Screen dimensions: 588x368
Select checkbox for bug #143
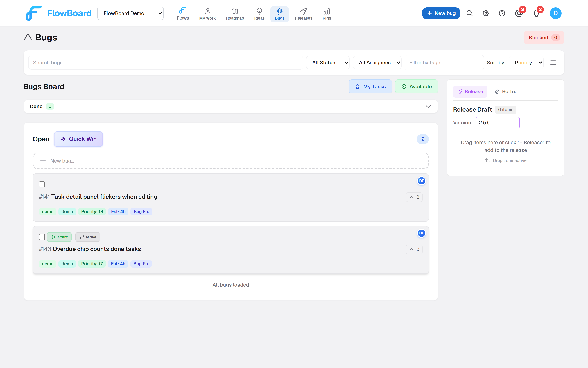tap(42, 237)
